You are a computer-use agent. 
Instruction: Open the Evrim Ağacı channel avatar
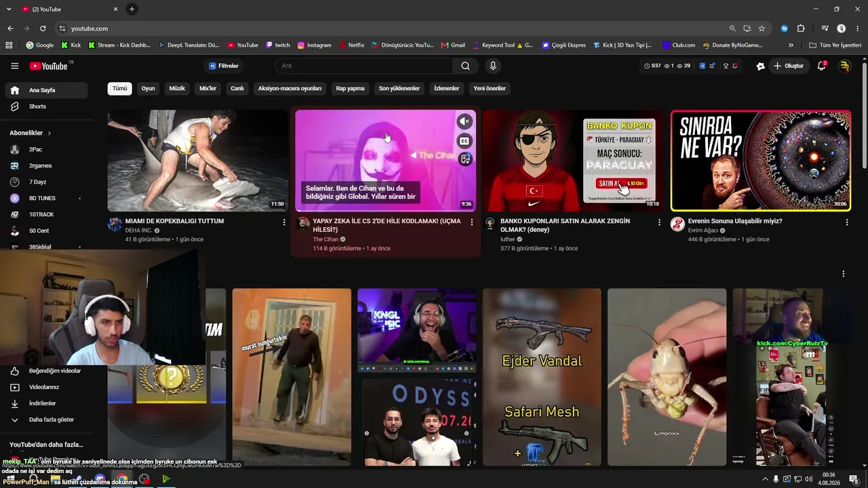[677, 224]
